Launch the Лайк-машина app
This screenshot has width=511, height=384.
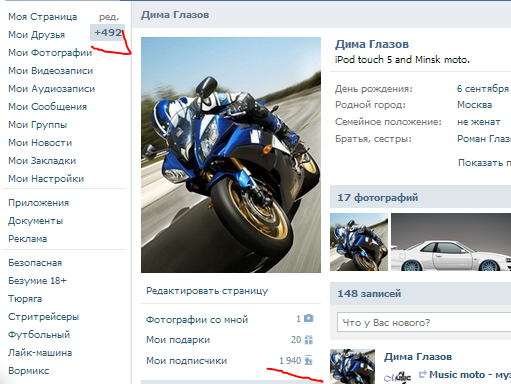coord(40,353)
